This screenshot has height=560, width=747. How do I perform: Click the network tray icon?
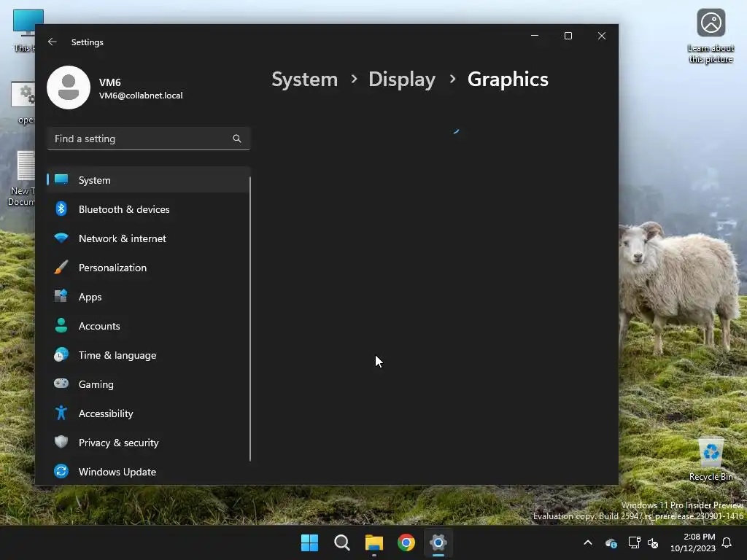click(x=634, y=542)
